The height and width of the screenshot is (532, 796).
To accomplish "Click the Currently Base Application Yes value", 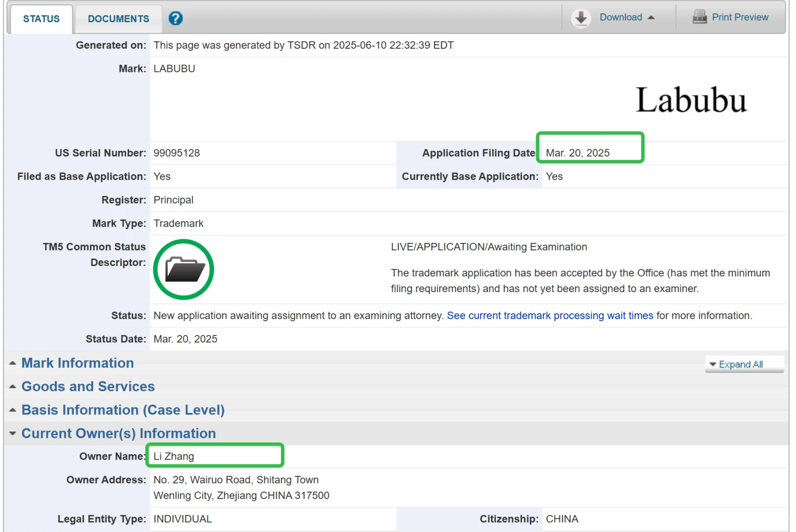I will [x=554, y=177].
